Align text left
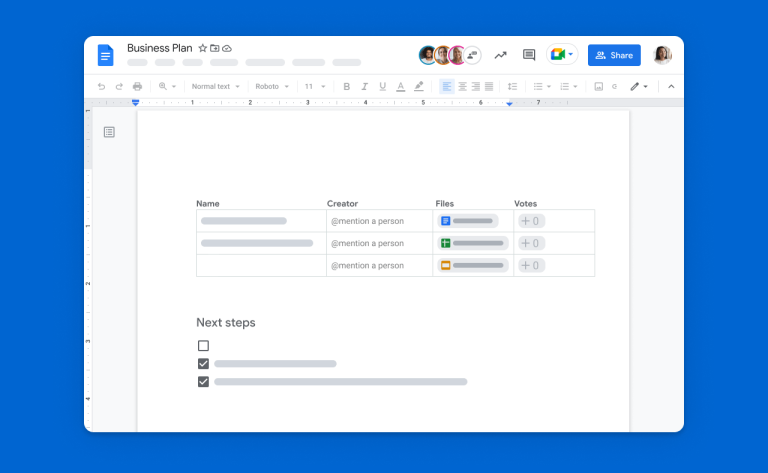The height and width of the screenshot is (473, 768). [447, 87]
